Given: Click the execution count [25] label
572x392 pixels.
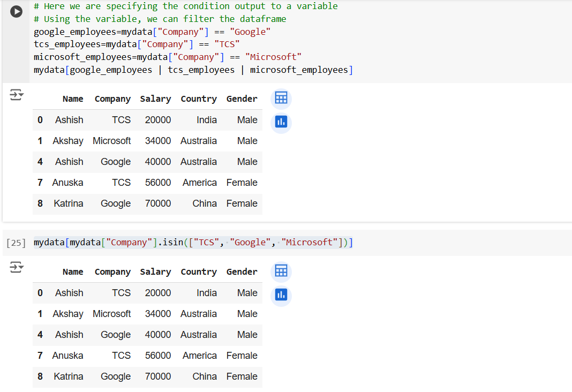Looking at the screenshot, I should point(16,242).
